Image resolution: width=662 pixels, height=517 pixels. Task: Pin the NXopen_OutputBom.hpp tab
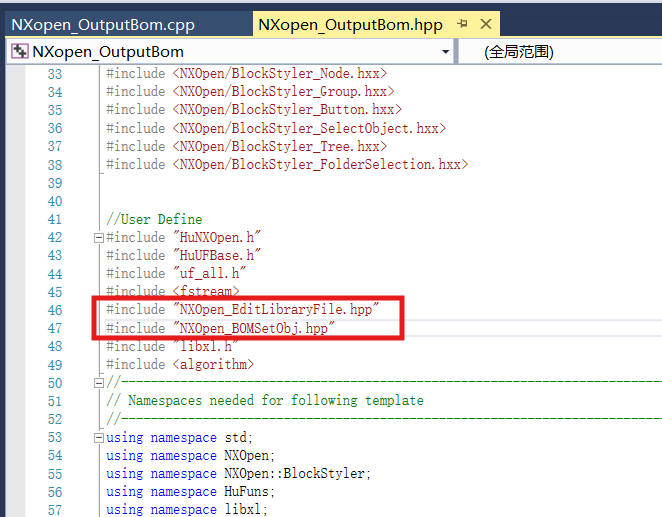[463, 24]
